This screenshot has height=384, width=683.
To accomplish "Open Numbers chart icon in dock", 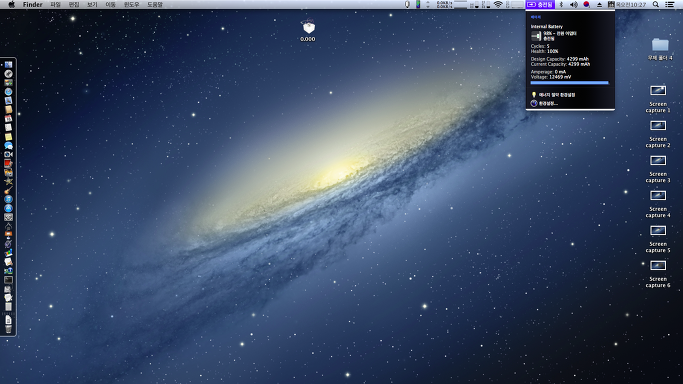I will 8,252.
